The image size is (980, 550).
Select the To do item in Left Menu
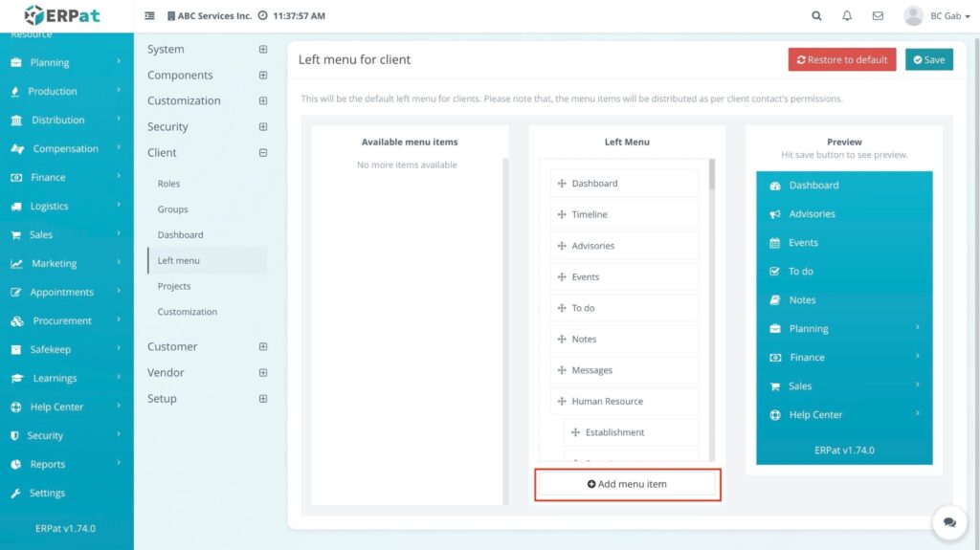[624, 307]
